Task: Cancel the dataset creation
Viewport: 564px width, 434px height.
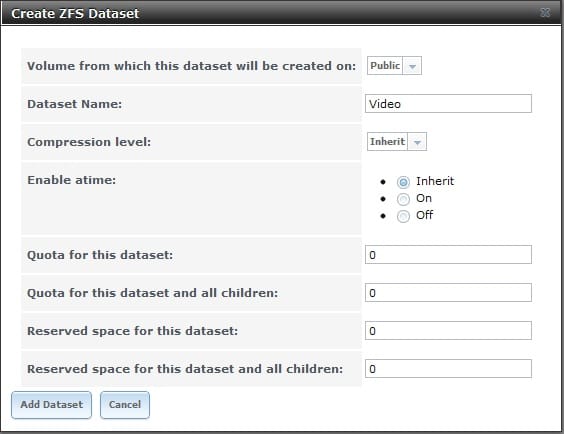Action: tap(125, 405)
